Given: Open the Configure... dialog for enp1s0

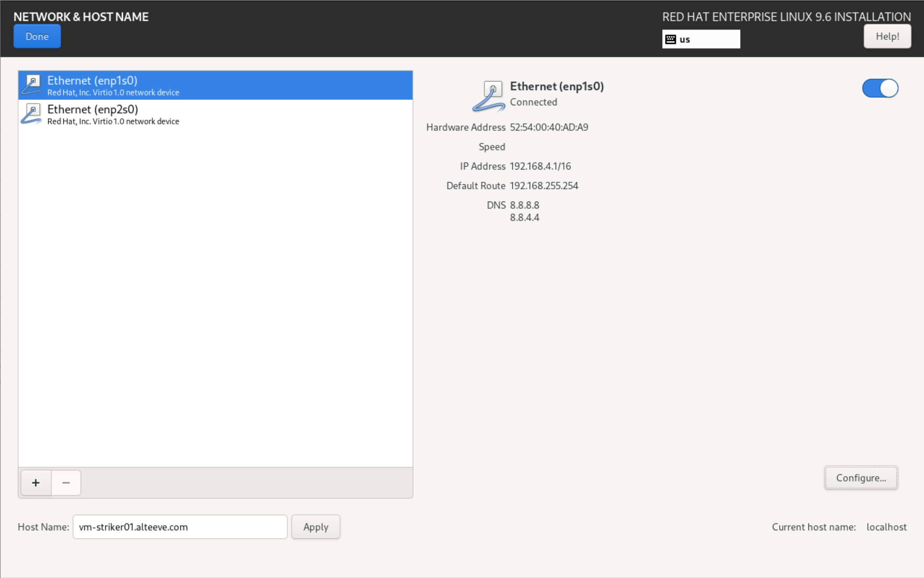Looking at the screenshot, I should [x=861, y=478].
